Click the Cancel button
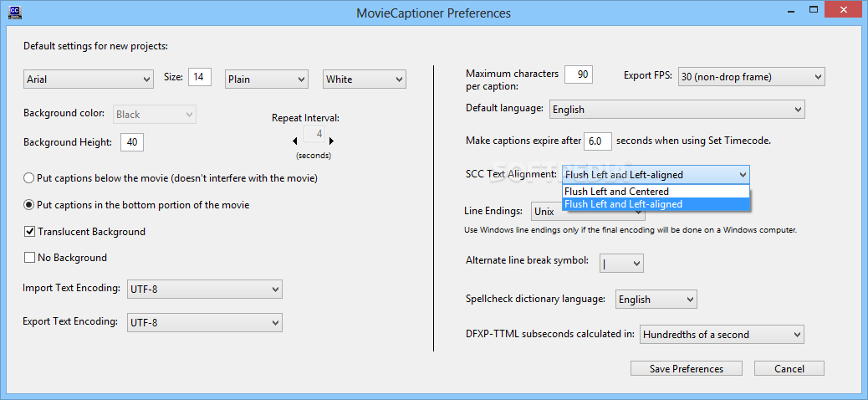Image resolution: width=868 pixels, height=400 pixels. coord(789,368)
